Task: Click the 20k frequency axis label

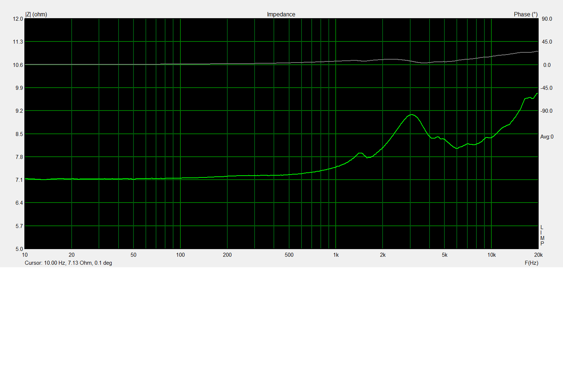Action: [x=538, y=255]
